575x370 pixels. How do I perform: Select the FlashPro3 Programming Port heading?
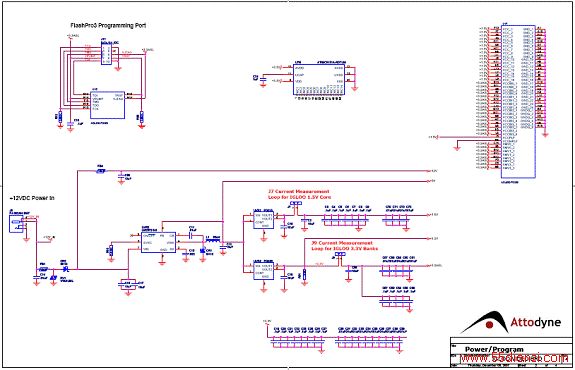click(x=108, y=26)
